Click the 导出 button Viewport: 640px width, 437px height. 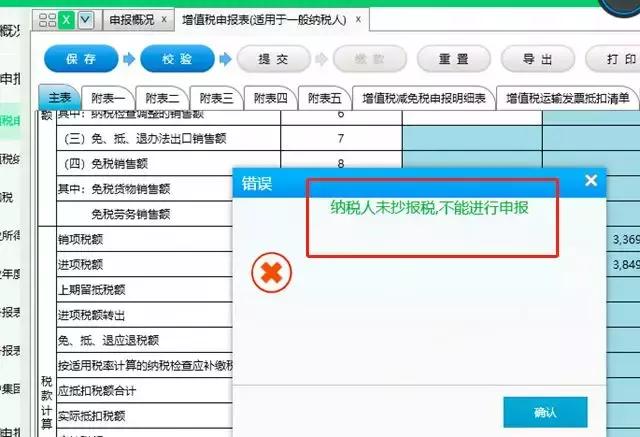click(x=538, y=59)
